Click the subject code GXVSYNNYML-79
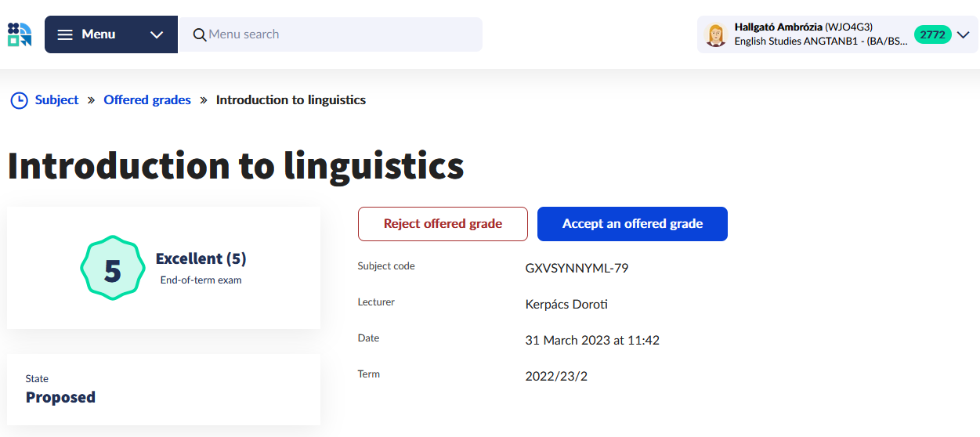 [577, 269]
